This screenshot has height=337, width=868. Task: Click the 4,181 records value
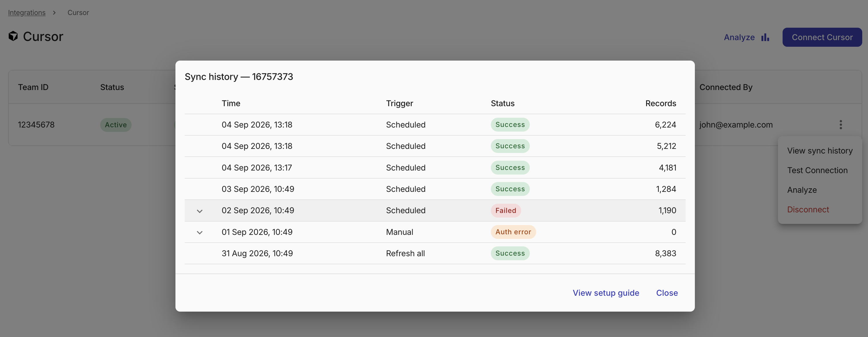[x=667, y=167]
